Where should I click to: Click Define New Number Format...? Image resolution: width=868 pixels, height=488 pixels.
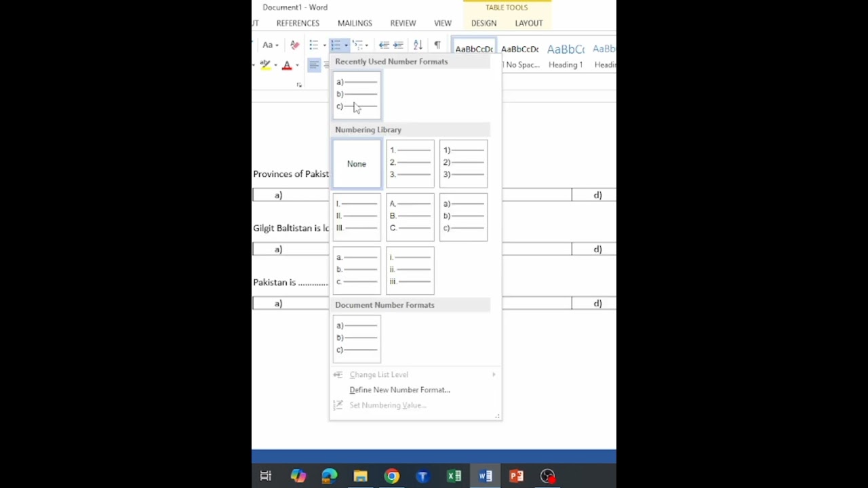click(x=399, y=390)
